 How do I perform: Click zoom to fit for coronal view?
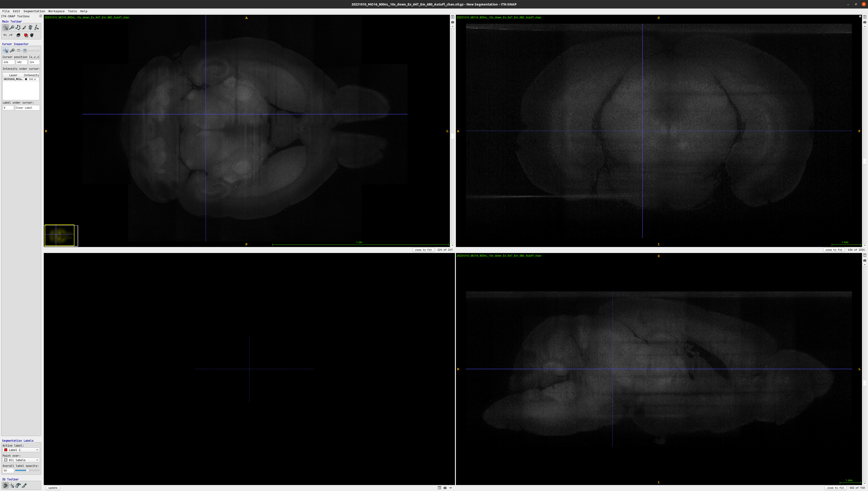click(x=835, y=488)
